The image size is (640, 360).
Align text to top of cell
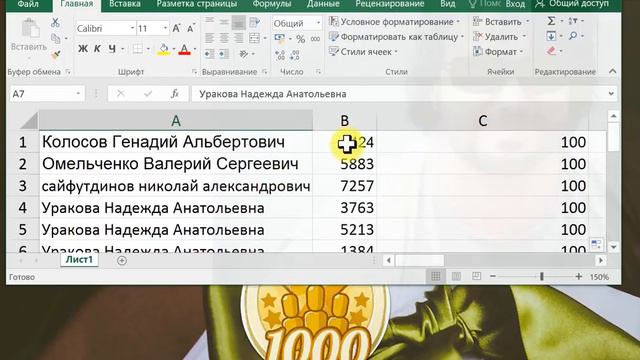click(209, 22)
